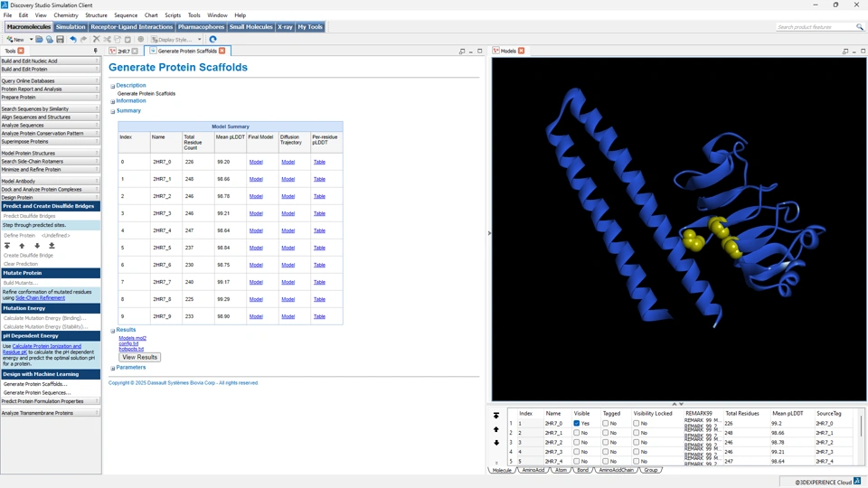Click the detach window icon above 3D view
Viewport: 868px width, 488px height.
(x=845, y=51)
